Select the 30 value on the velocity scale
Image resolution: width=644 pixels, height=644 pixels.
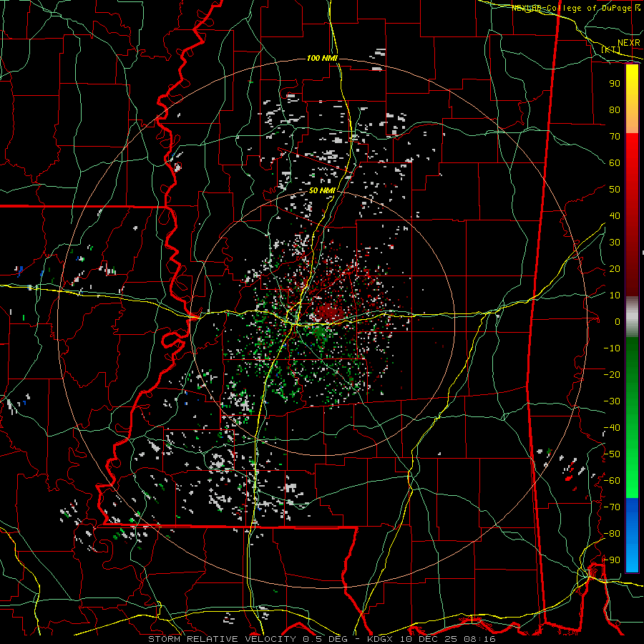[615, 243]
